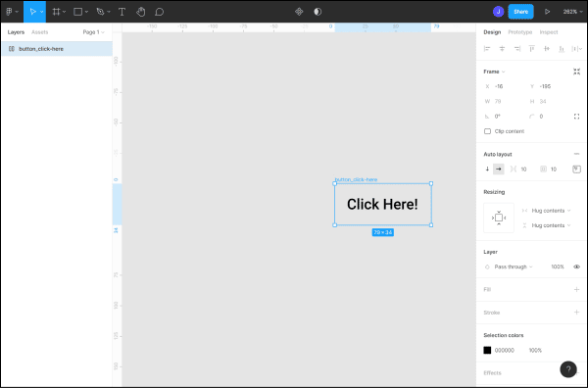Open the Page 1 dropdown
This screenshot has width=588, height=388.
coord(93,32)
